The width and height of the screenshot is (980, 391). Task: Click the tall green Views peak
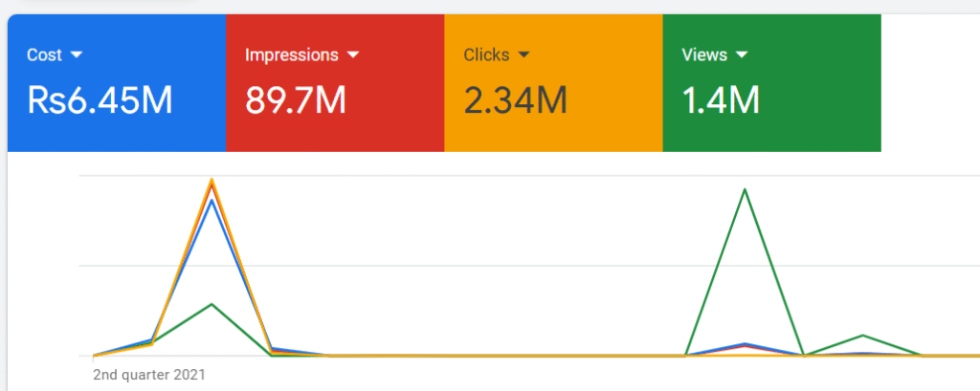[745, 189]
